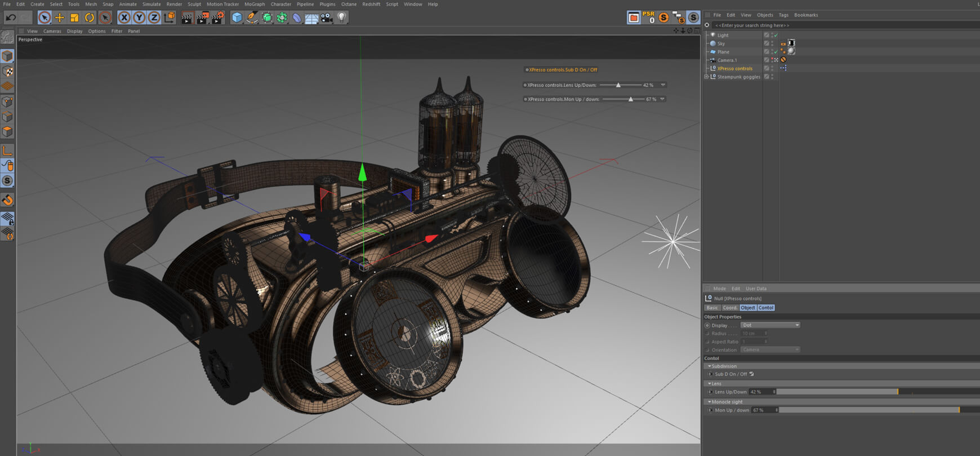
Task: Open the Array modeling objects icon
Action: pos(282,17)
